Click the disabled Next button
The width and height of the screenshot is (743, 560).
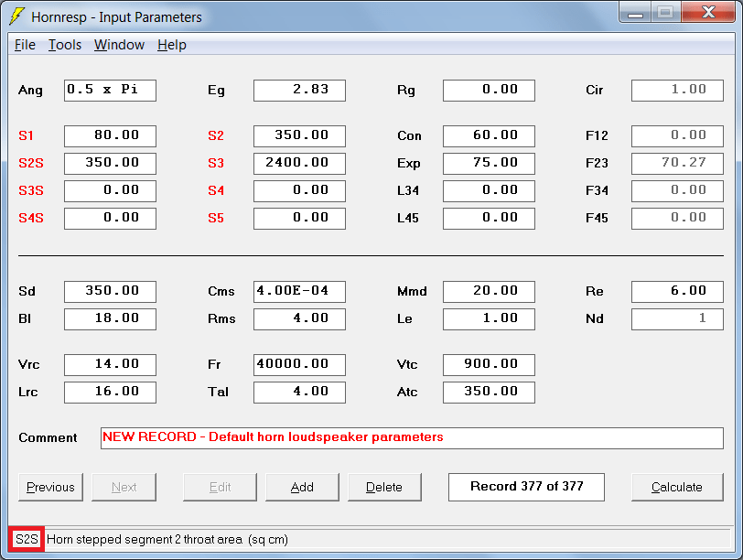click(124, 487)
